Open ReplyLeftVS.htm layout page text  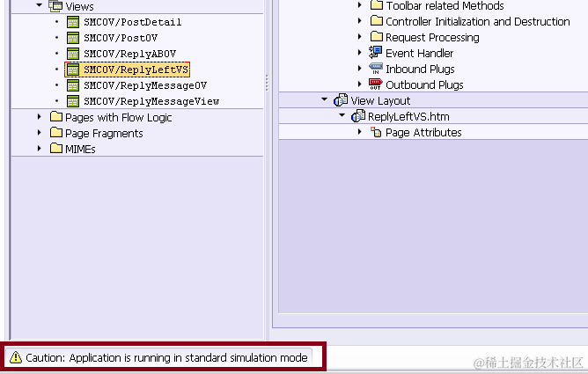point(408,116)
